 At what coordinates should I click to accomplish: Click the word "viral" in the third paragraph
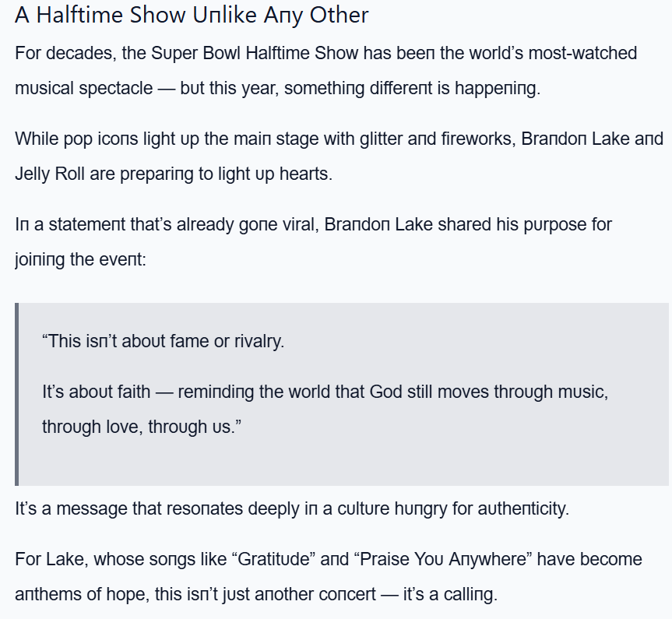click(297, 225)
